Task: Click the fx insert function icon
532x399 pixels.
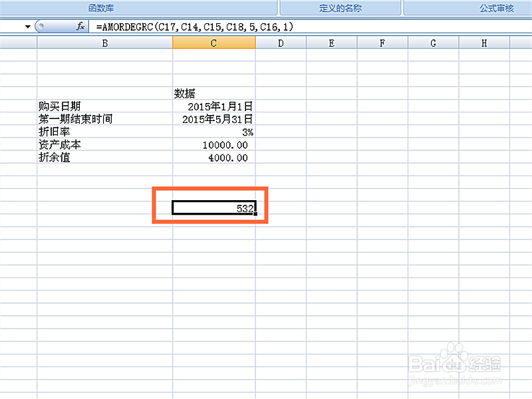Action: click(80, 26)
